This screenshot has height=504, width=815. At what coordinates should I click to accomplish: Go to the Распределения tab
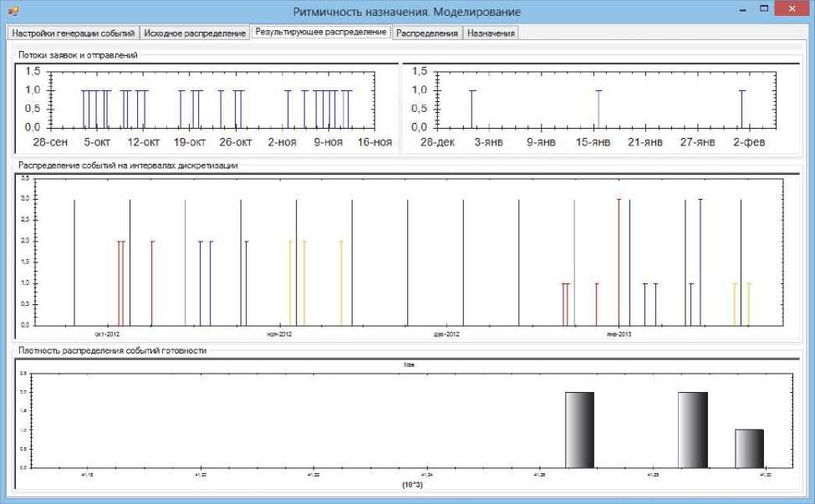click(x=427, y=33)
